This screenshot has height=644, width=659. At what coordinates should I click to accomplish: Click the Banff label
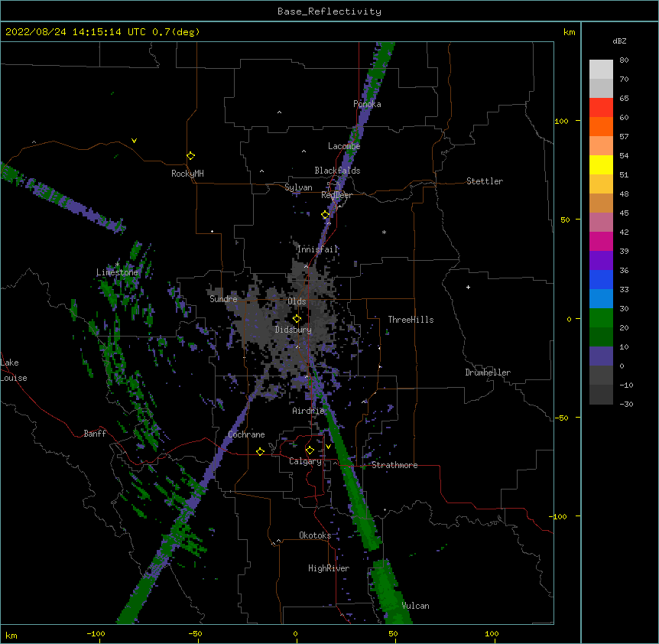[95, 434]
